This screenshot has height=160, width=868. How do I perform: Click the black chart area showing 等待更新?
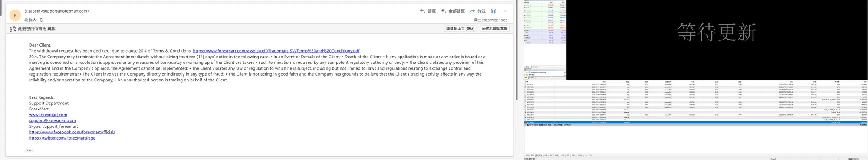coord(717,40)
